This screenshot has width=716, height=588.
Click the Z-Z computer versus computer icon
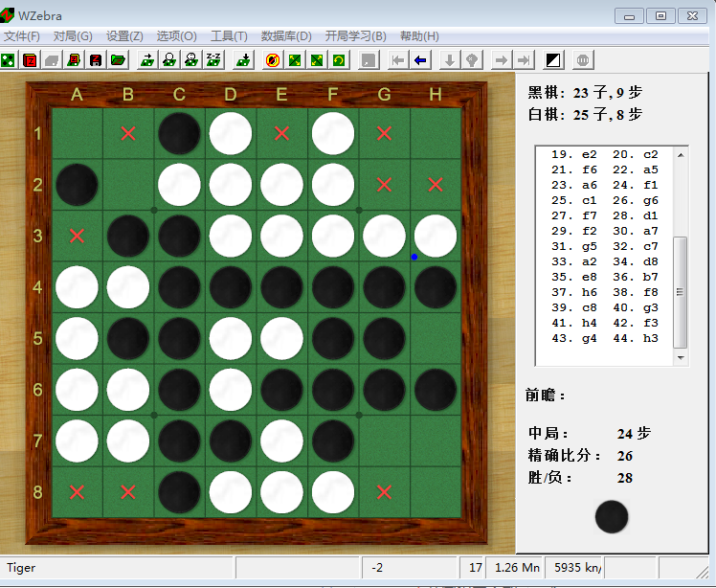tap(213, 59)
